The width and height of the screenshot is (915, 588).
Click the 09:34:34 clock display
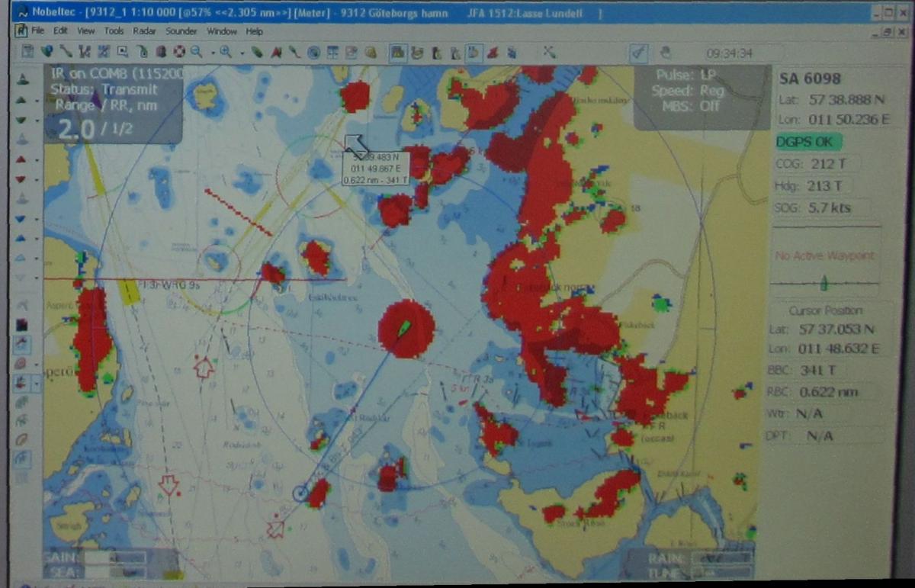pos(729,53)
